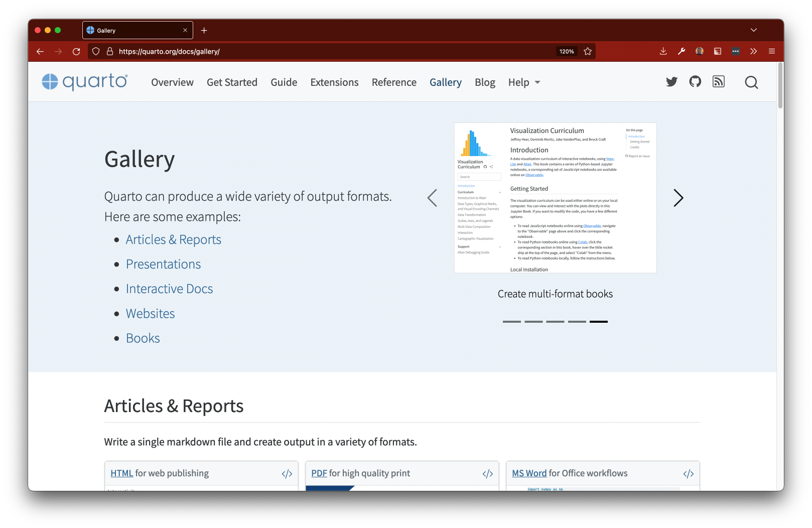View source code for the PDF example

(488, 474)
